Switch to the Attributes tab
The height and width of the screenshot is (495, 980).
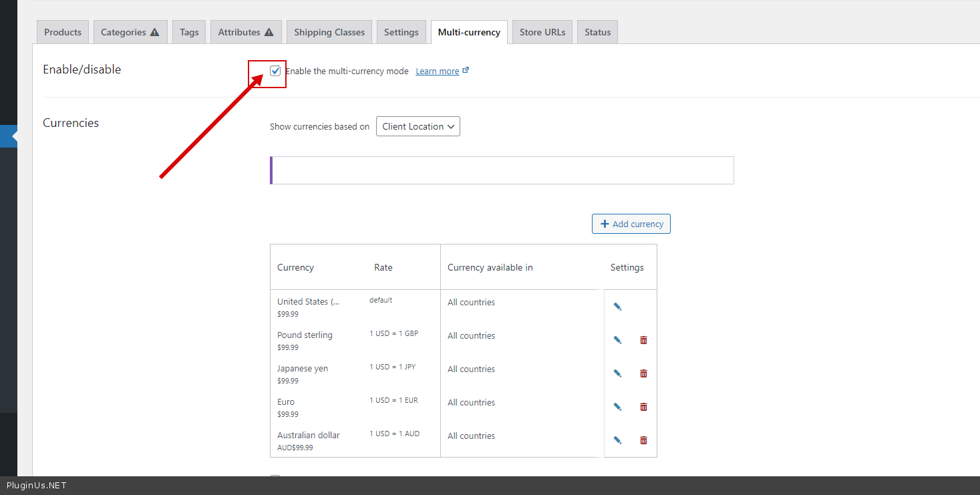click(x=245, y=32)
